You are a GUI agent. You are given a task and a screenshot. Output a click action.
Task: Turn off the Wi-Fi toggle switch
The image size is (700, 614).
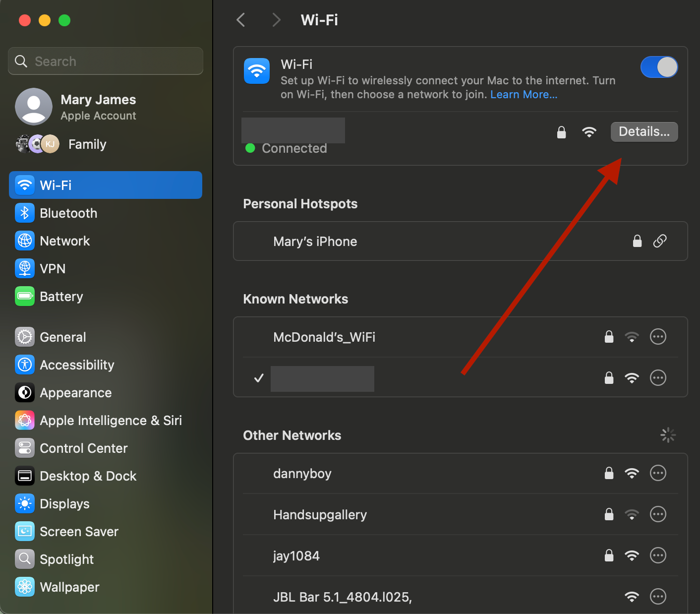659,67
